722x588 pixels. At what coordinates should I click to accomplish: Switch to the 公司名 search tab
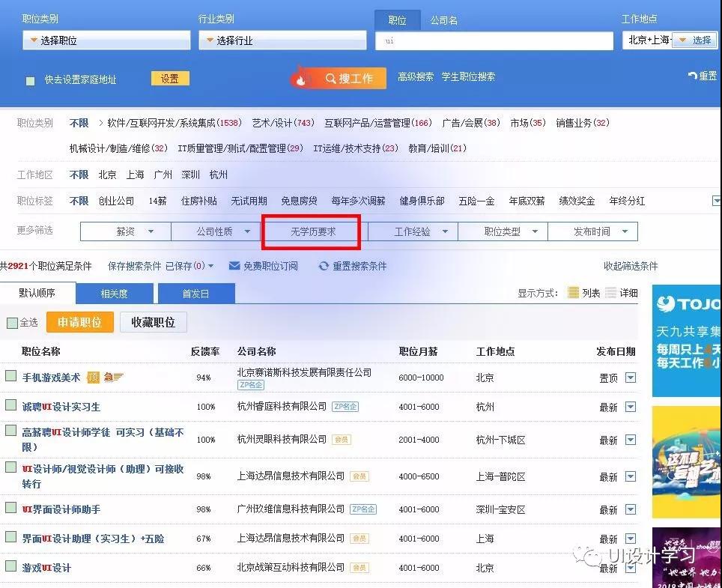[x=443, y=20]
